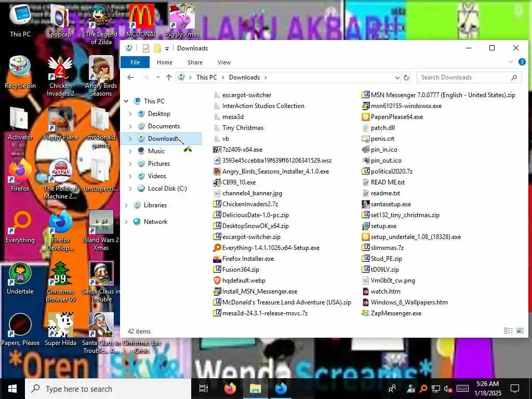The height and width of the screenshot is (399, 532).
Task: Click the Firefox taskbar icon
Action: coord(230,389)
